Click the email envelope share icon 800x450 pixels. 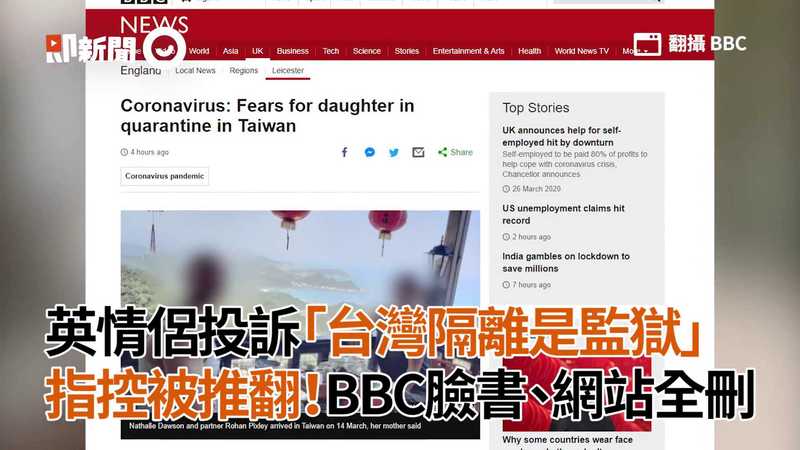pos(418,153)
